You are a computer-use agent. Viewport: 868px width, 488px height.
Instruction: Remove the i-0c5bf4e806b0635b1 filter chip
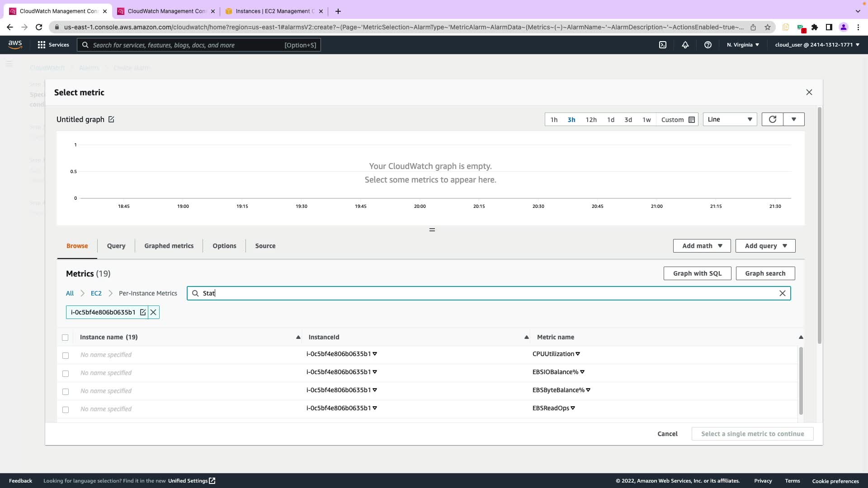click(x=154, y=312)
